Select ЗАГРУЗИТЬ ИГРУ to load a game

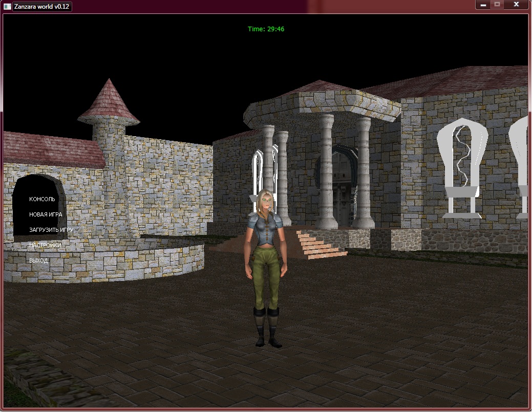51,230
